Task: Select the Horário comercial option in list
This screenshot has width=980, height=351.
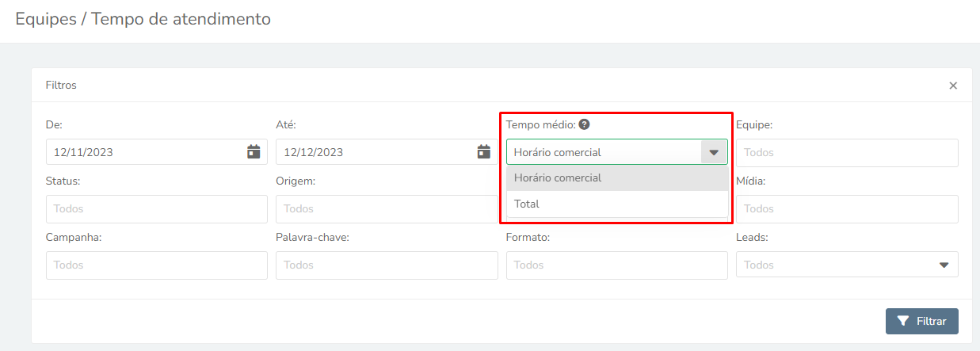Action: [617, 177]
